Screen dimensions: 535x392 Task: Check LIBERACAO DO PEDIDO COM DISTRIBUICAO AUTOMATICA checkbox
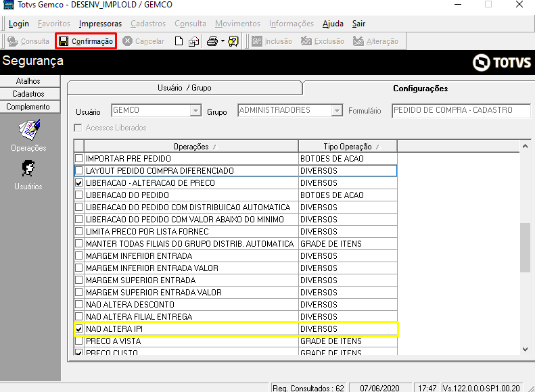pyautogui.click(x=79, y=207)
